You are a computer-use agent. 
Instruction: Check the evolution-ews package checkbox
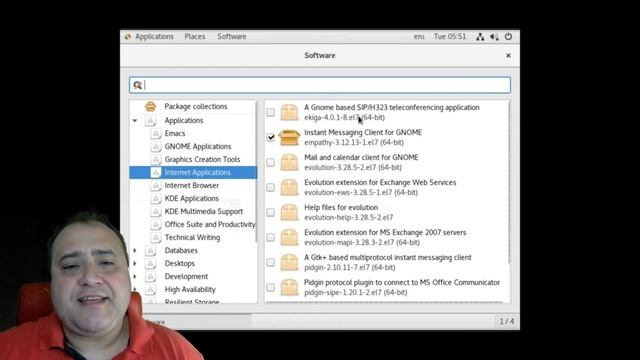(x=270, y=187)
